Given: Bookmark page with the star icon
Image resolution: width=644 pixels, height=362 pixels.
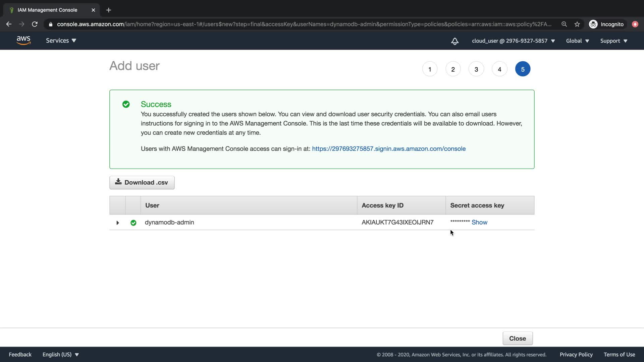Looking at the screenshot, I should 577,24.
